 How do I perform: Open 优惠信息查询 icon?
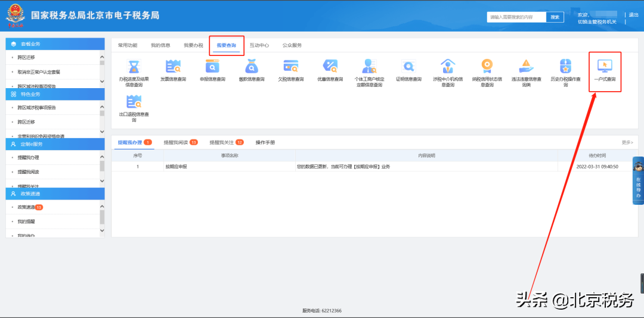[x=330, y=66]
